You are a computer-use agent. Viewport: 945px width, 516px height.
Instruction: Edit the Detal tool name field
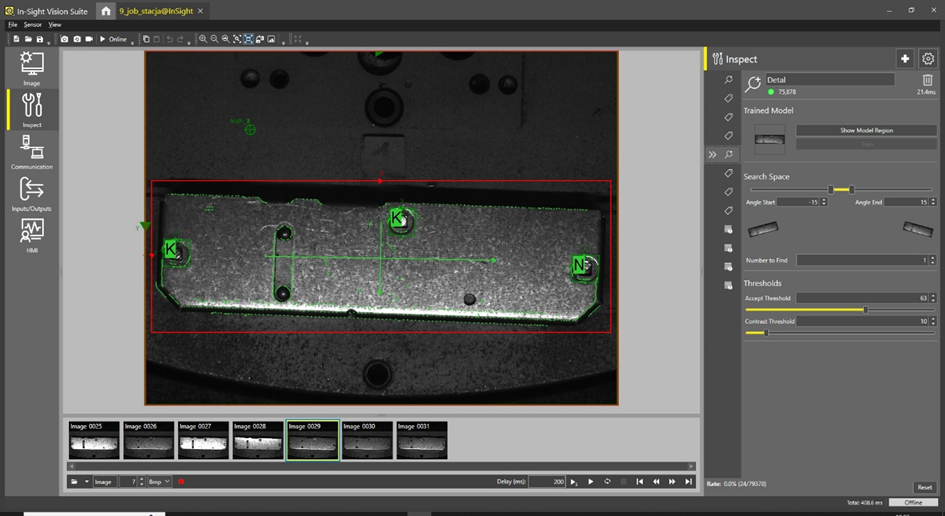point(830,80)
